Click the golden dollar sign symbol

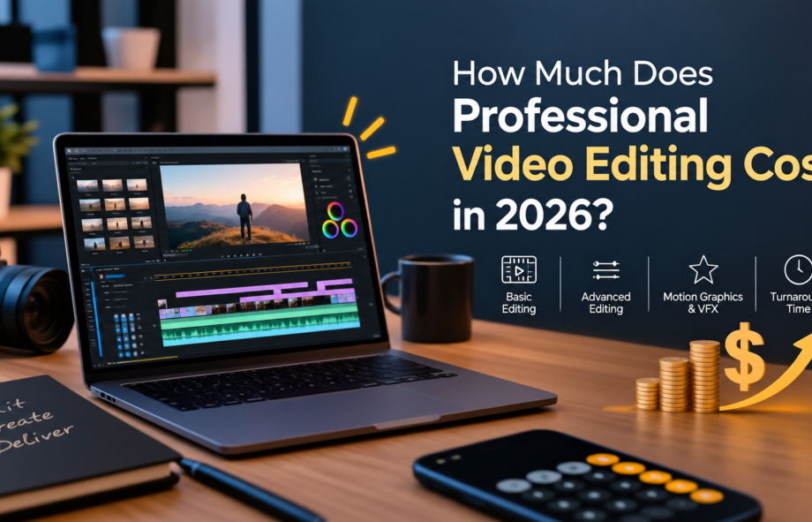(744, 357)
